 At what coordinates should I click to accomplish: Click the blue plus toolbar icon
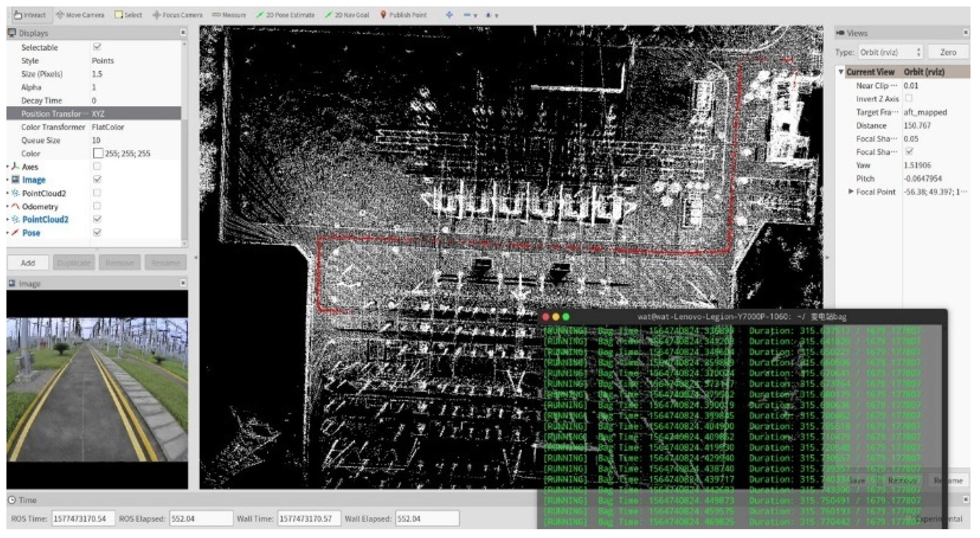click(449, 15)
